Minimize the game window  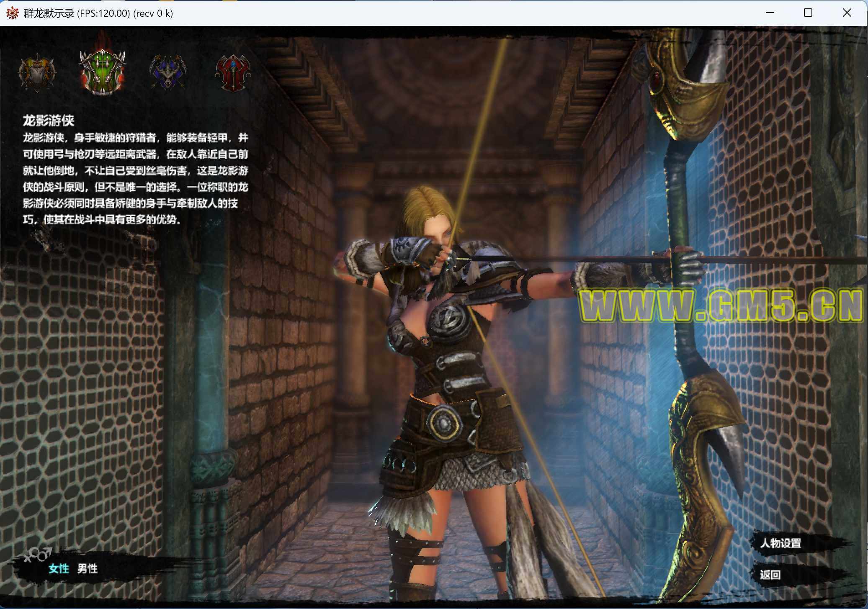770,13
